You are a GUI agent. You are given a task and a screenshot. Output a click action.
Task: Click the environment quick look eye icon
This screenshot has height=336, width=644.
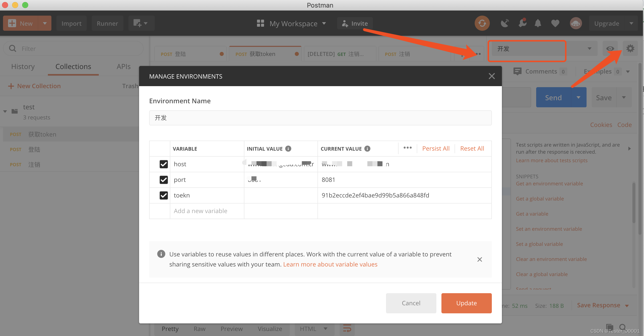pos(610,48)
